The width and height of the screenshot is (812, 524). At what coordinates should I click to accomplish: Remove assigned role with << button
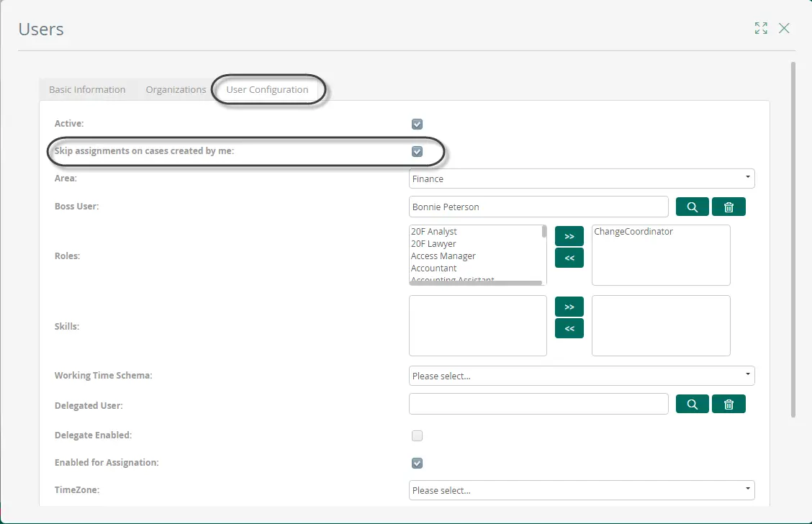coord(569,258)
